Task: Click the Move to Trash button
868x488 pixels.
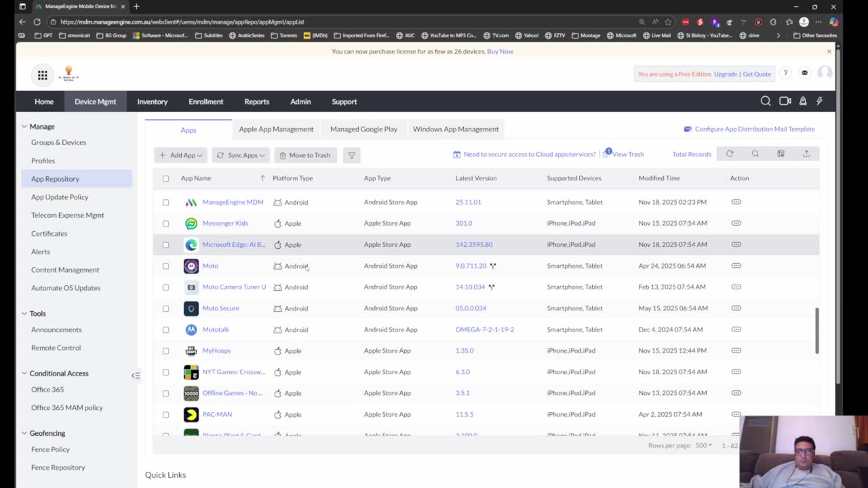Action: (305, 155)
